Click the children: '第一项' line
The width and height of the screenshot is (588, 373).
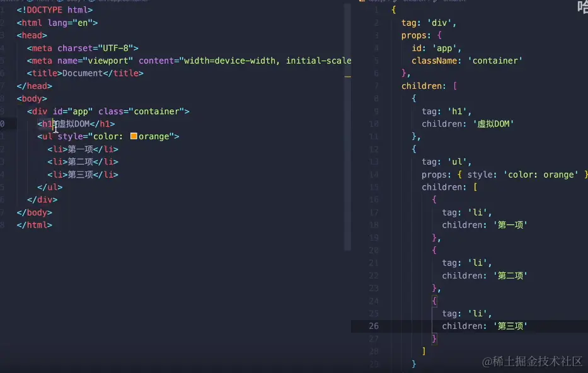(485, 226)
